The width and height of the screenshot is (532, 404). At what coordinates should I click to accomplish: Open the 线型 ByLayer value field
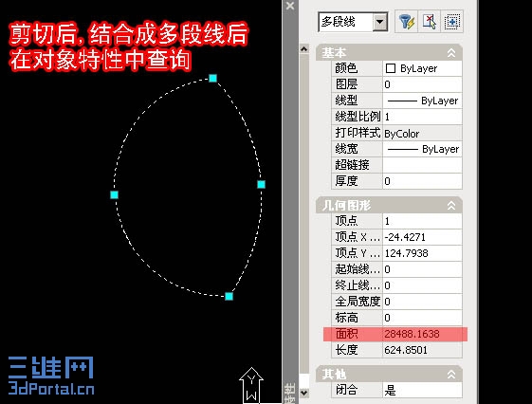(x=422, y=101)
